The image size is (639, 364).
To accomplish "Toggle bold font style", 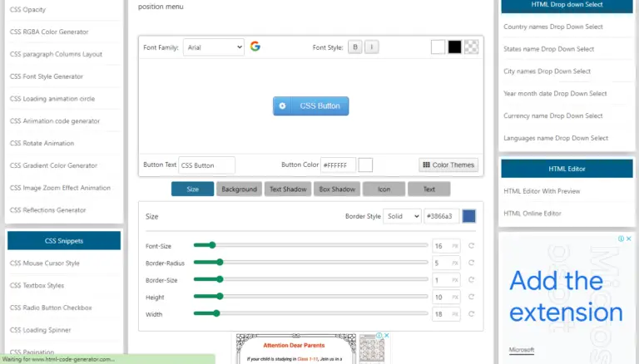I will [x=355, y=47].
